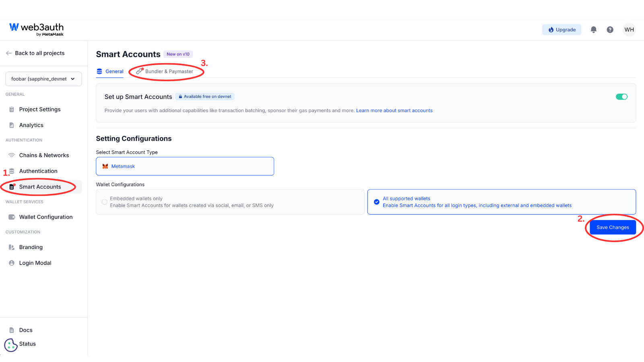
Task: Click the Authentication icon
Action: 12,171
